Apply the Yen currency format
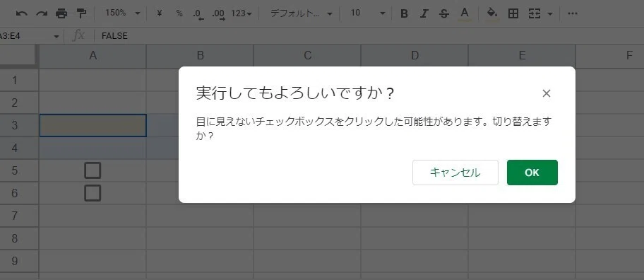 tap(160, 13)
